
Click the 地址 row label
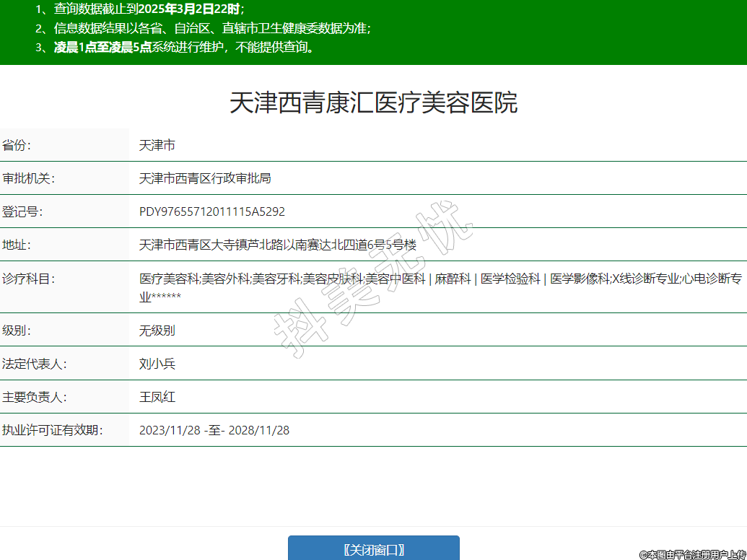(x=17, y=245)
